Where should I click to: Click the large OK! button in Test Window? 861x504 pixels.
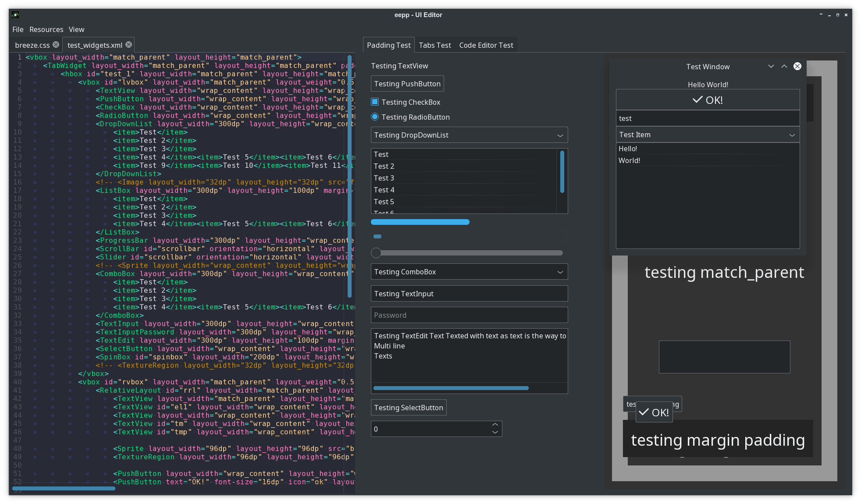click(x=708, y=100)
